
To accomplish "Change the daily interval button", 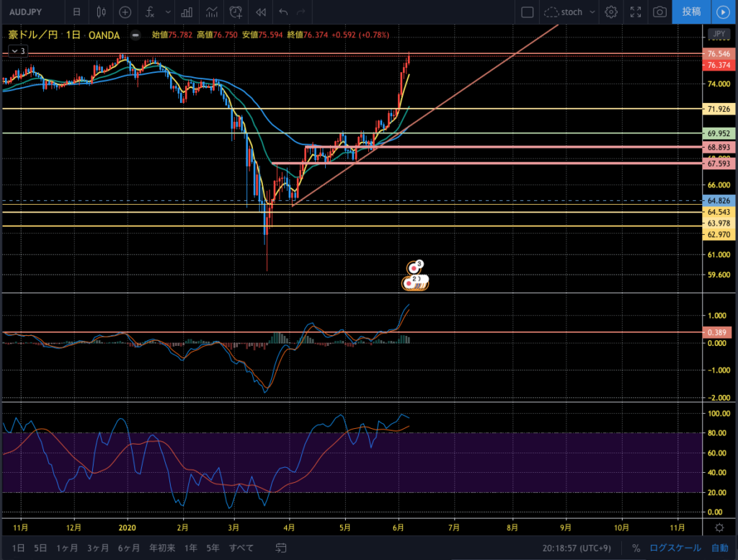I will [76, 12].
